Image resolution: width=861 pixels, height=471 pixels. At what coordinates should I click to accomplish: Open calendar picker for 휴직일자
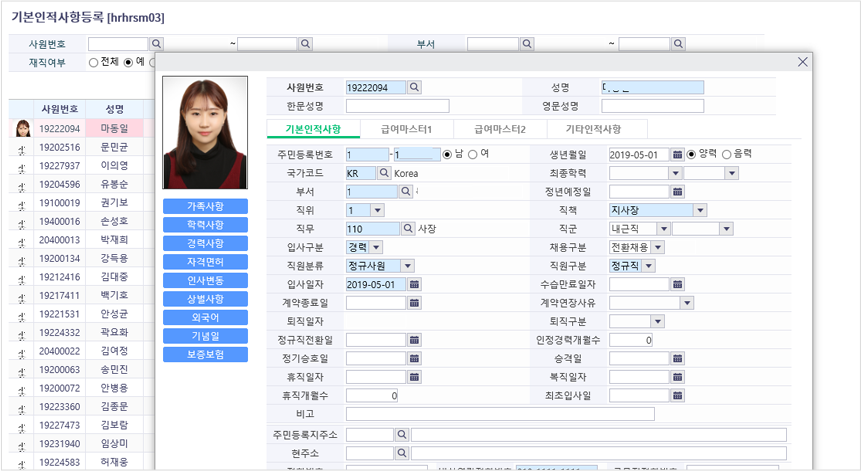[x=415, y=377]
